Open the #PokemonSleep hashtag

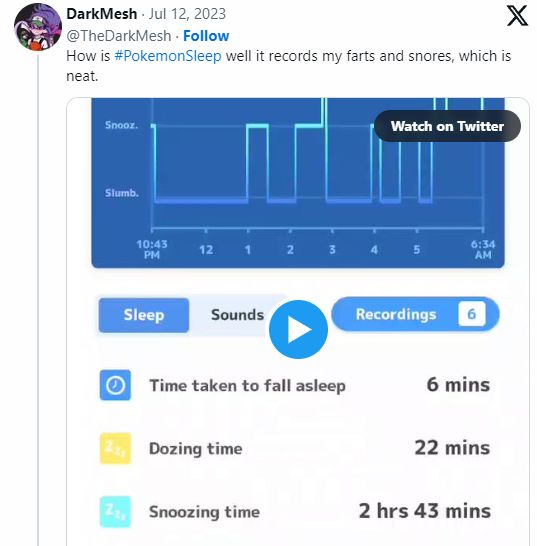(x=168, y=56)
